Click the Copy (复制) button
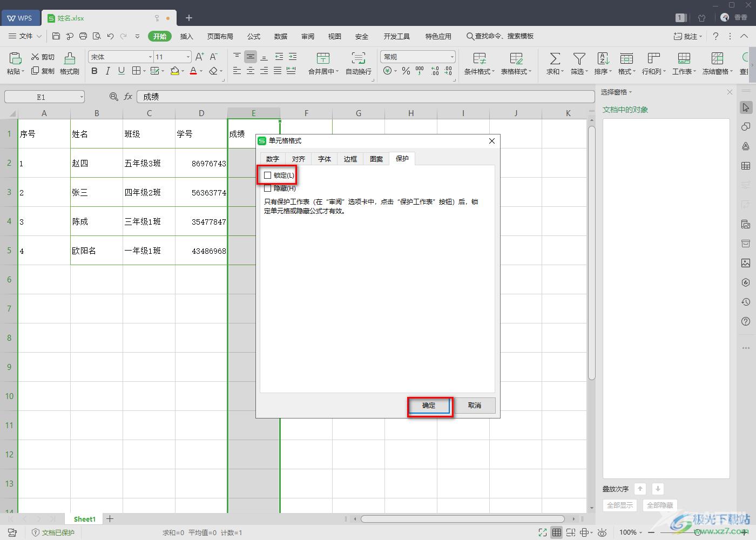 (43, 71)
